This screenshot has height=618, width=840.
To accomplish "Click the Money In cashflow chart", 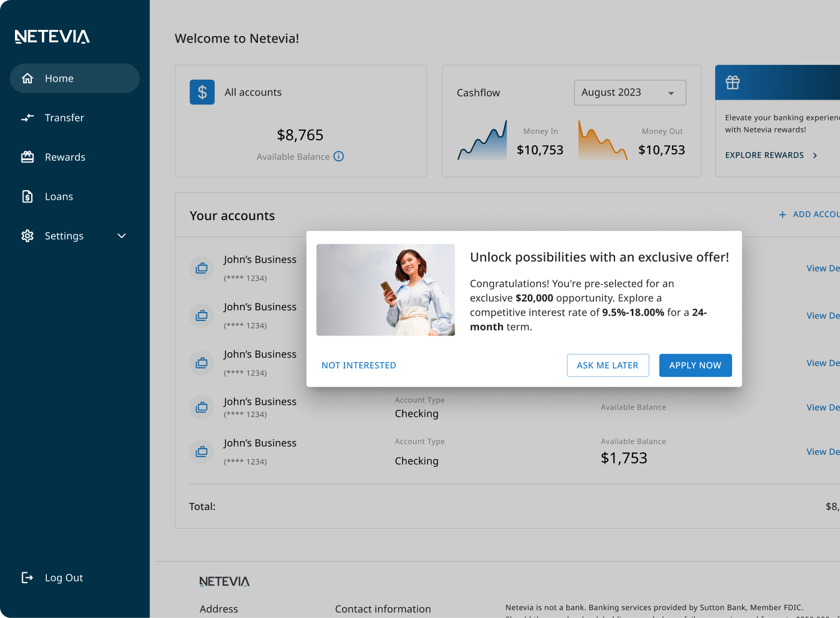I will coord(482,141).
